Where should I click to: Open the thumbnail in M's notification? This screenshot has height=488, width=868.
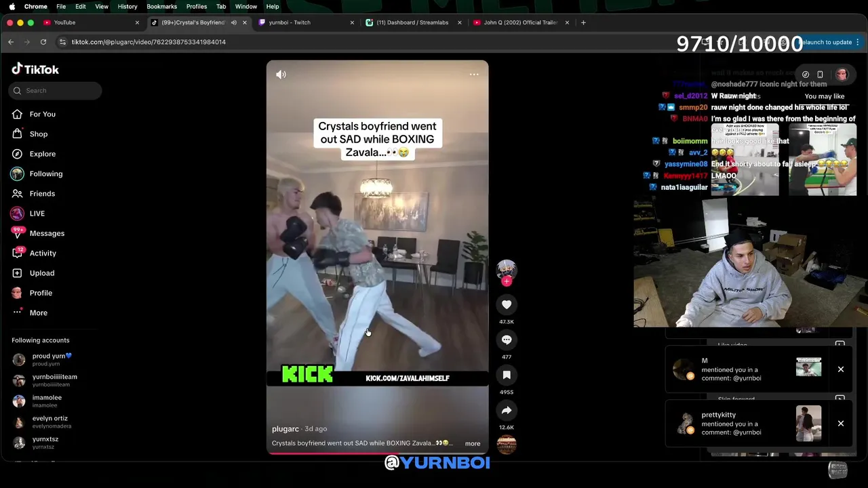(x=808, y=367)
